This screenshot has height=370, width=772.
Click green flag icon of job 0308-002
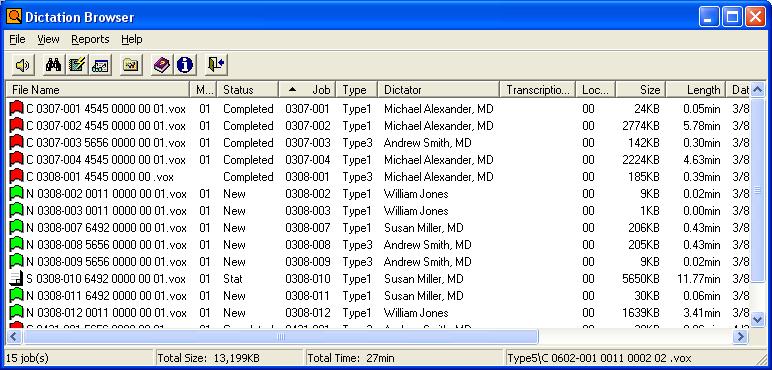pos(17,194)
